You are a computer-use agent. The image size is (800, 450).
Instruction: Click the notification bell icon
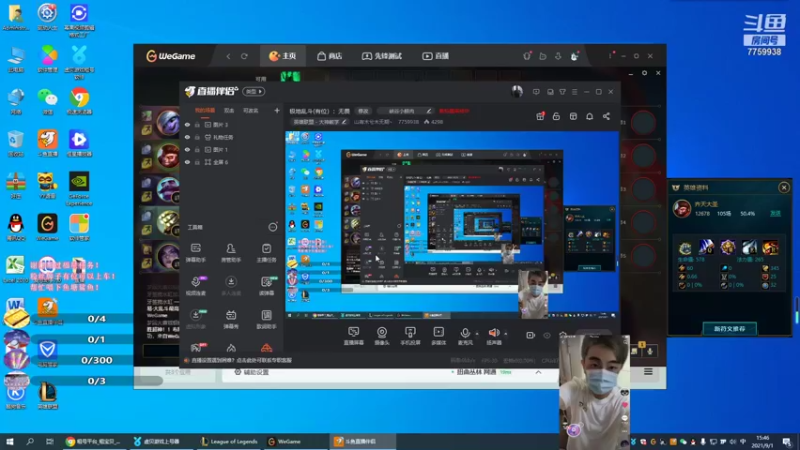[589, 116]
